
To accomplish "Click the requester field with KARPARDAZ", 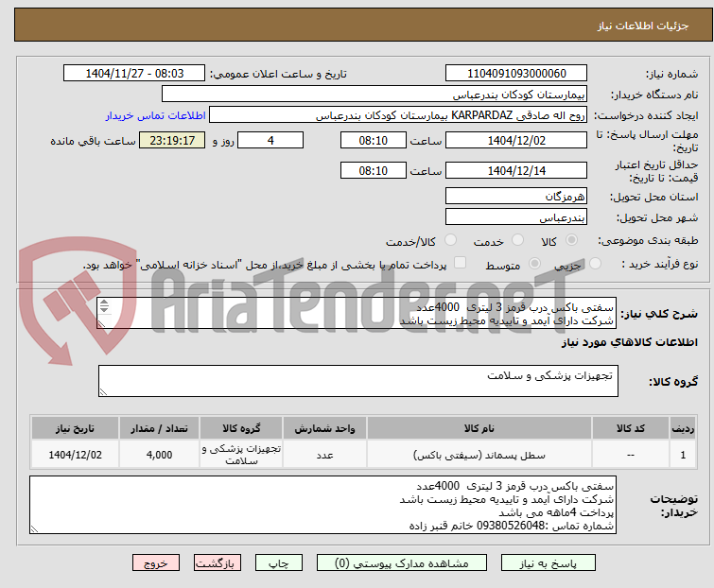I will tap(398, 115).
